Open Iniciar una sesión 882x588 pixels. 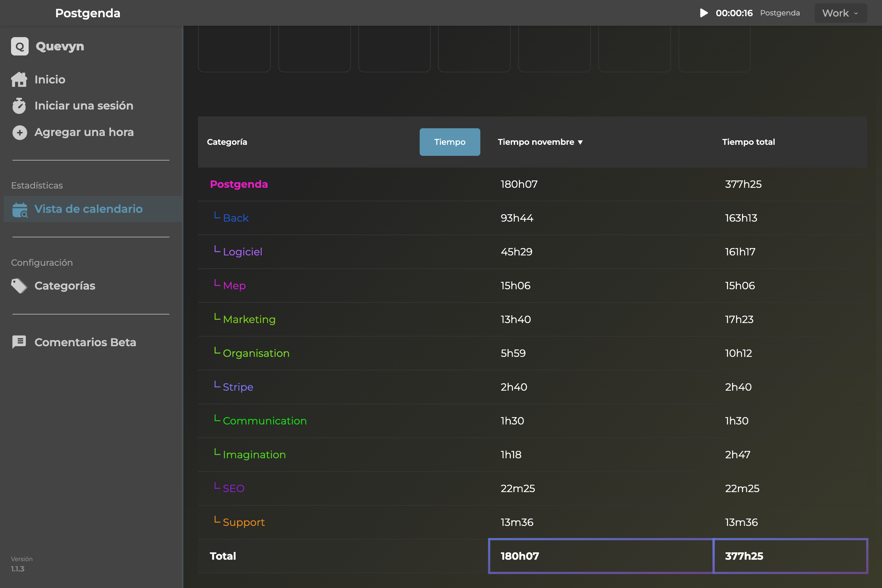tap(84, 106)
